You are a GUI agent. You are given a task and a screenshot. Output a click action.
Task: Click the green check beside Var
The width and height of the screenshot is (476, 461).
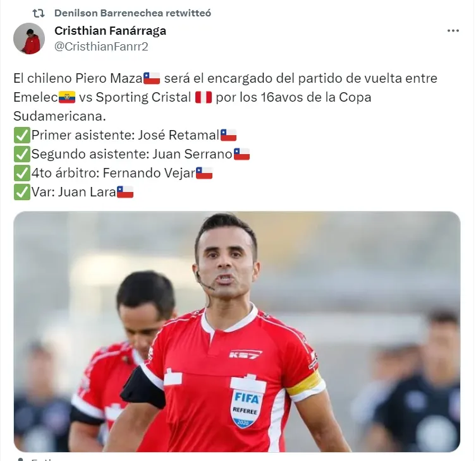point(22,192)
